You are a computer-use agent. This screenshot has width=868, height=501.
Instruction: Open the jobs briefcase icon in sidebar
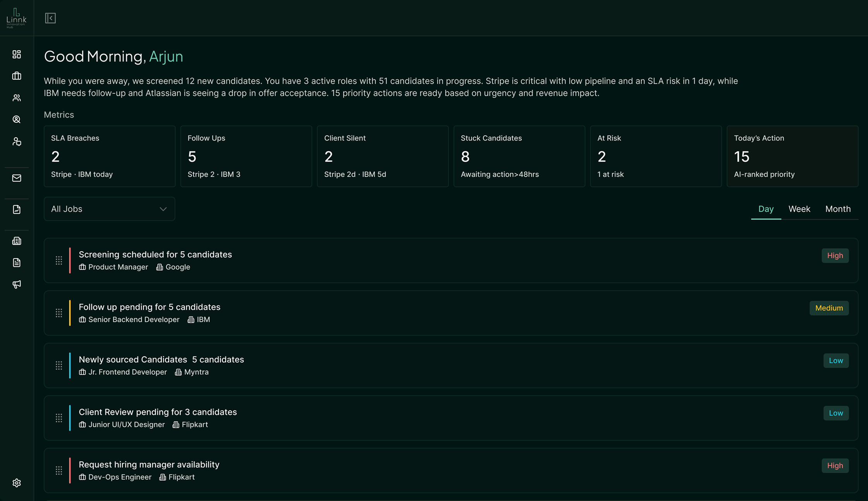17,76
